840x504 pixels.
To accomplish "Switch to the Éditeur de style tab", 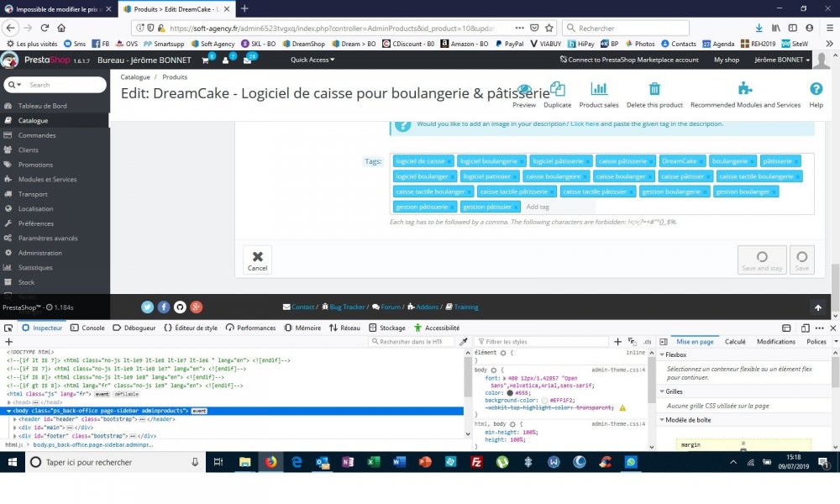I will [x=191, y=328].
